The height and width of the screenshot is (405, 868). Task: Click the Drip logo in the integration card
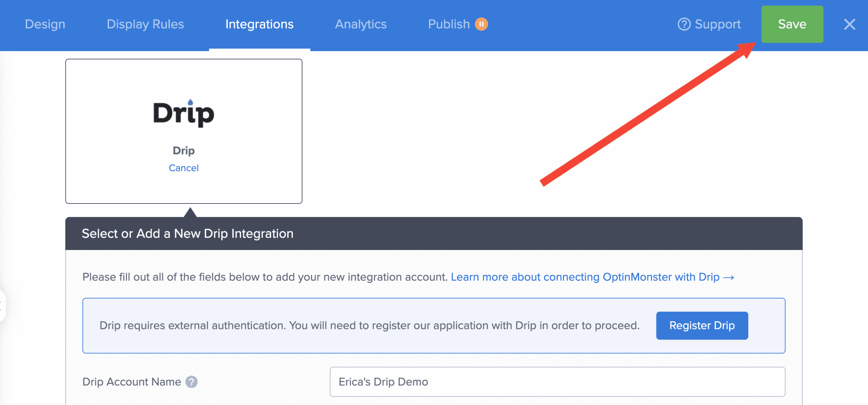[x=183, y=113]
